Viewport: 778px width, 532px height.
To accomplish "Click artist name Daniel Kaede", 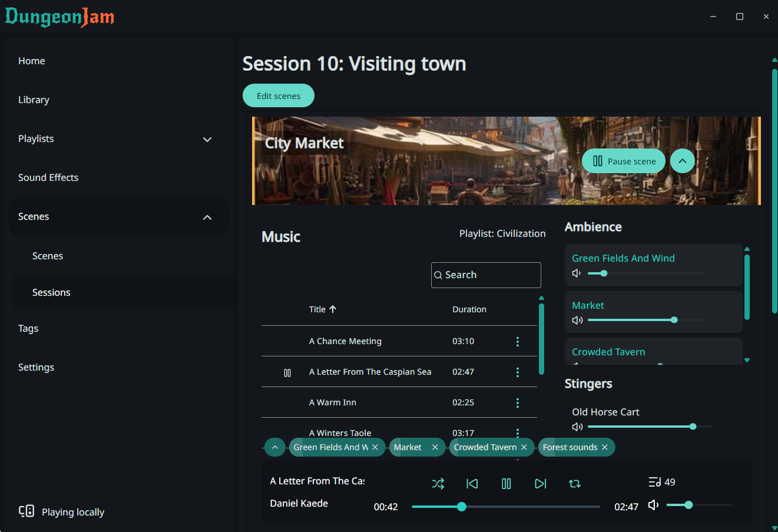I will pos(299,503).
